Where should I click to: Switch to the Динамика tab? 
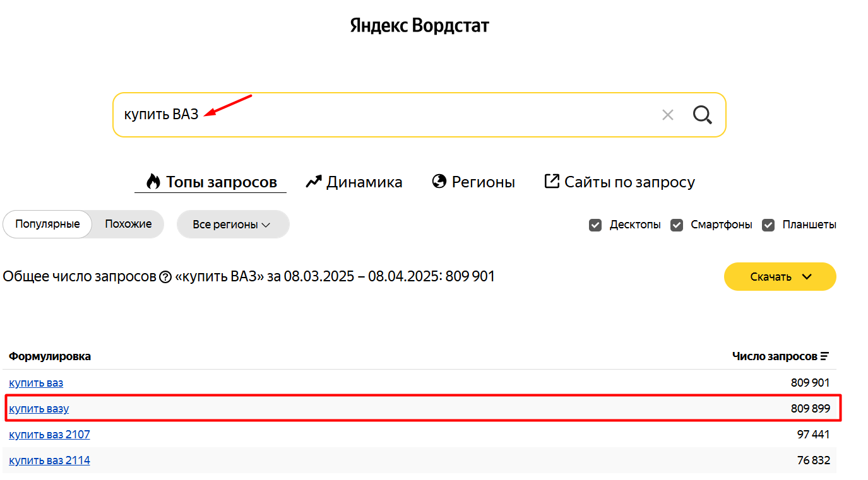tap(354, 182)
